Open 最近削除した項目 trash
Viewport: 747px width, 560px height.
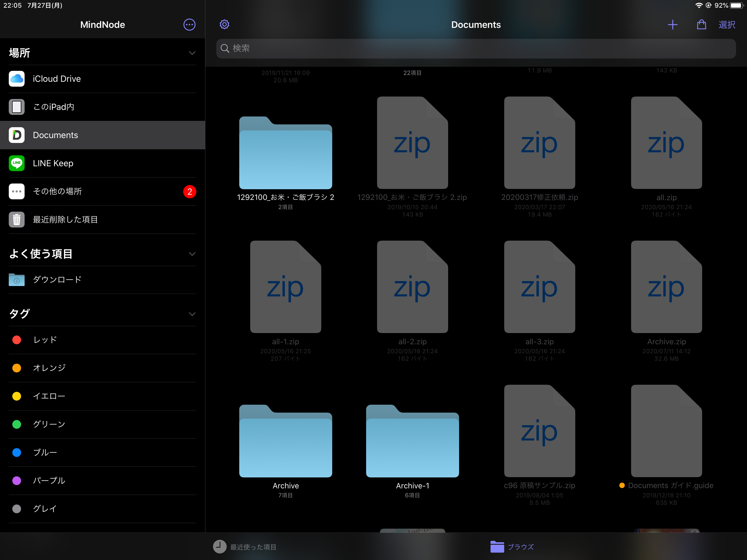point(103,220)
